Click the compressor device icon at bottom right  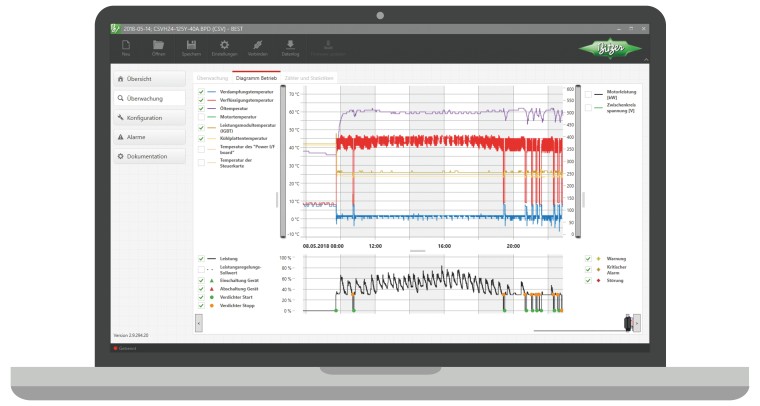click(x=627, y=322)
